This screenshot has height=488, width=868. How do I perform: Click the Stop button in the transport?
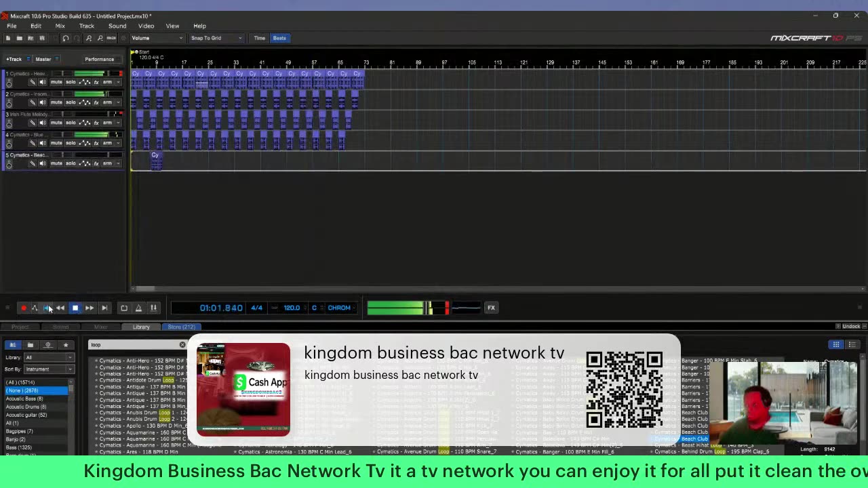[75, 308]
